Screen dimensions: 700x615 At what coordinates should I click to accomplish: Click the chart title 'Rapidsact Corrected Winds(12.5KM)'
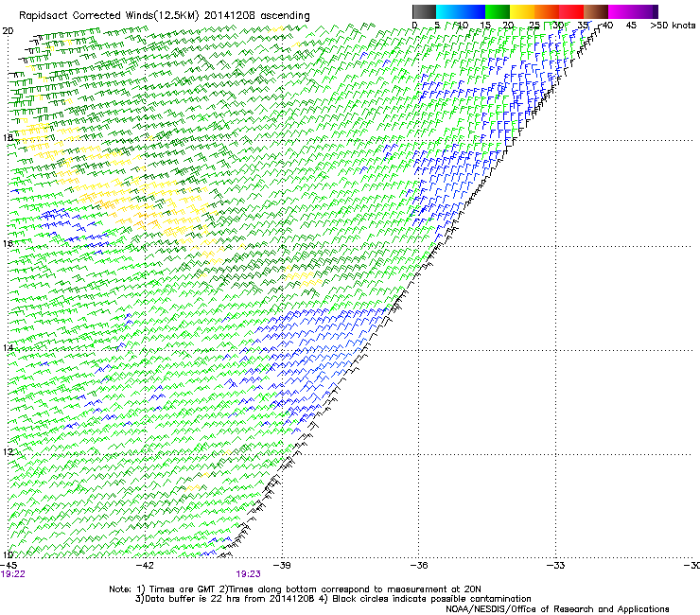[x=109, y=15]
